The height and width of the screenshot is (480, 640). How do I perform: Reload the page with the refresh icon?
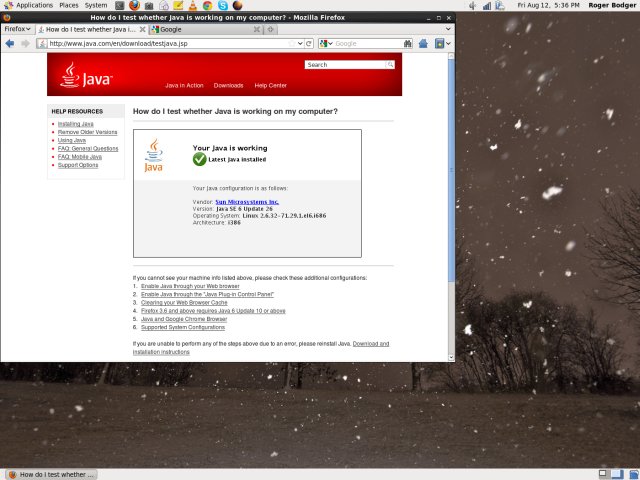[x=309, y=43]
